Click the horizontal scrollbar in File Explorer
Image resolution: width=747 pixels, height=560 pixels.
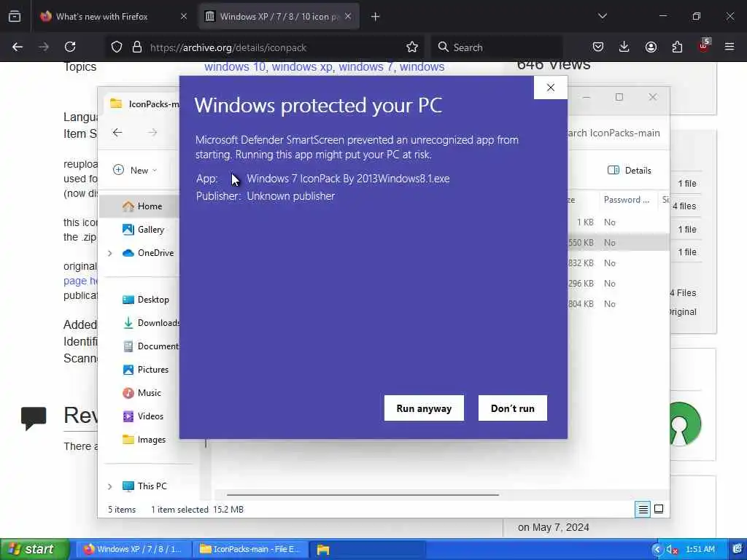pos(363,495)
